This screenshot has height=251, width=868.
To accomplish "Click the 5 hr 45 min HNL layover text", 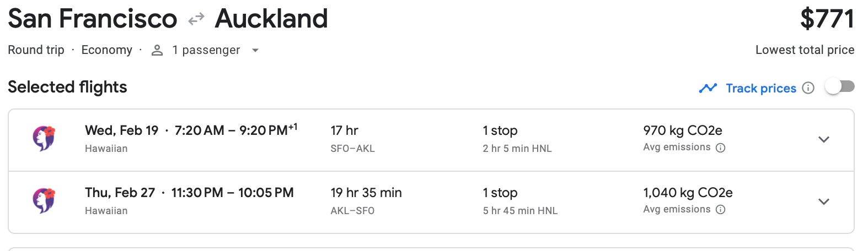I will point(520,211).
